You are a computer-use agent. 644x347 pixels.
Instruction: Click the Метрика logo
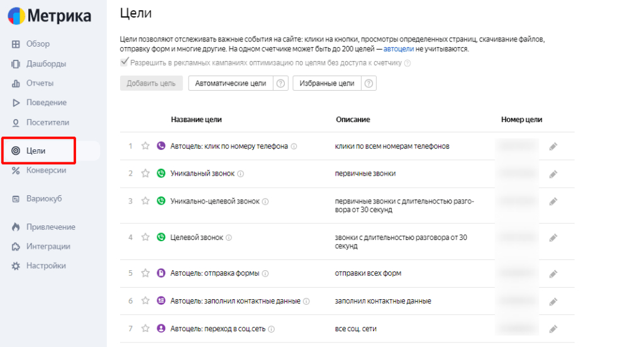49,17
